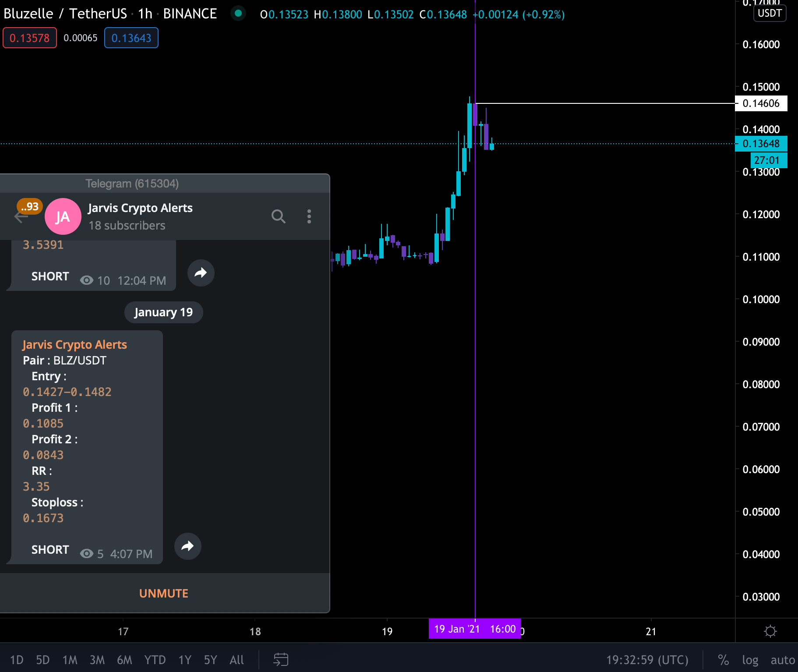Open chart settings gear icon
This screenshot has width=798, height=672.
pos(770,631)
